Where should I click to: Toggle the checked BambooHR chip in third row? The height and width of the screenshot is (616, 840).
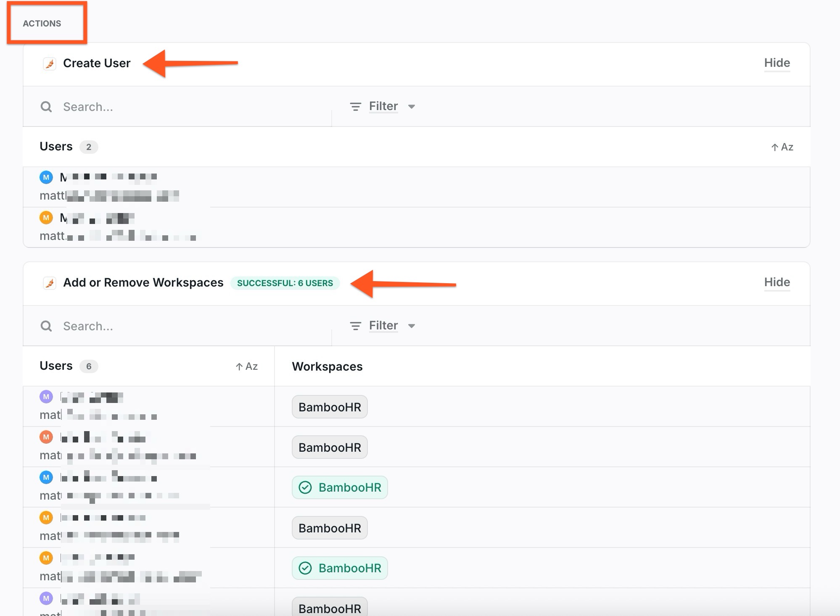pos(340,487)
